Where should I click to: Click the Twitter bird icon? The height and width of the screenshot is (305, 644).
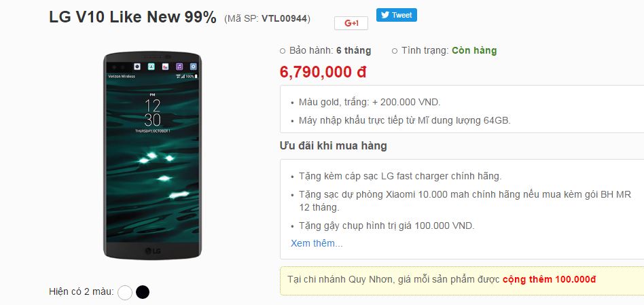pos(385,15)
